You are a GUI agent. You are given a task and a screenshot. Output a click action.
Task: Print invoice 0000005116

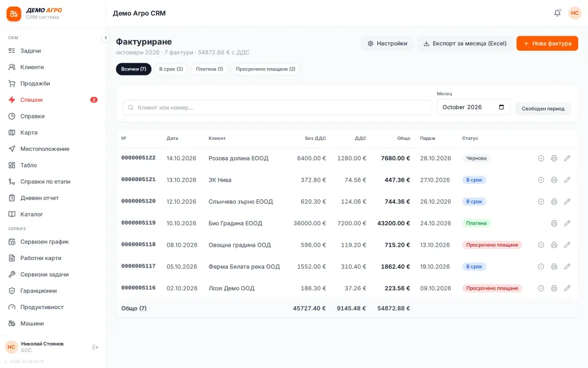click(554, 288)
